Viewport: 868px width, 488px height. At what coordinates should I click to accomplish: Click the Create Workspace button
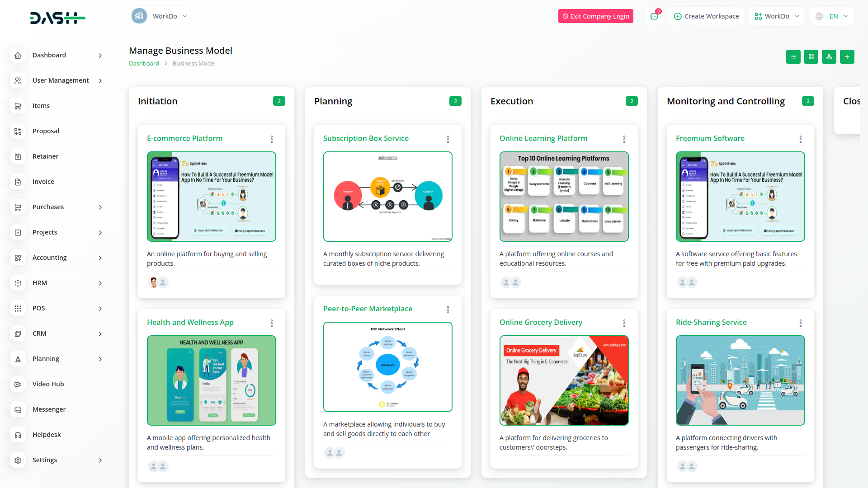click(706, 16)
